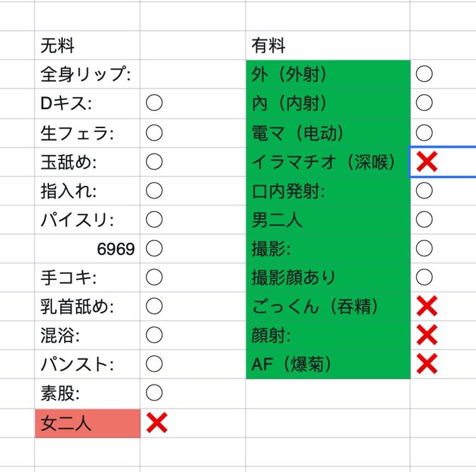Viewport: 476px width, 472px height.
Task: Click the red X in the blue-outlined cell
Action: [x=427, y=162]
